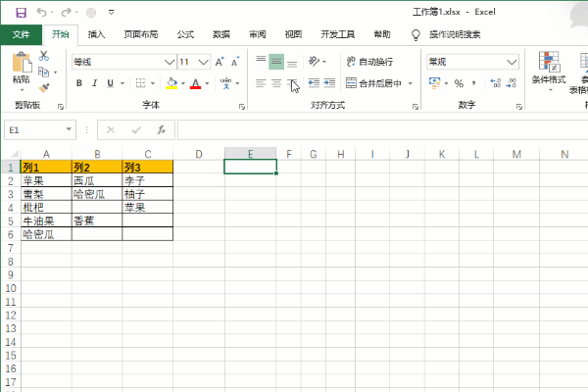The height and width of the screenshot is (392, 588).
Task: Switch to the 审阅 tab
Action: pos(257,34)
